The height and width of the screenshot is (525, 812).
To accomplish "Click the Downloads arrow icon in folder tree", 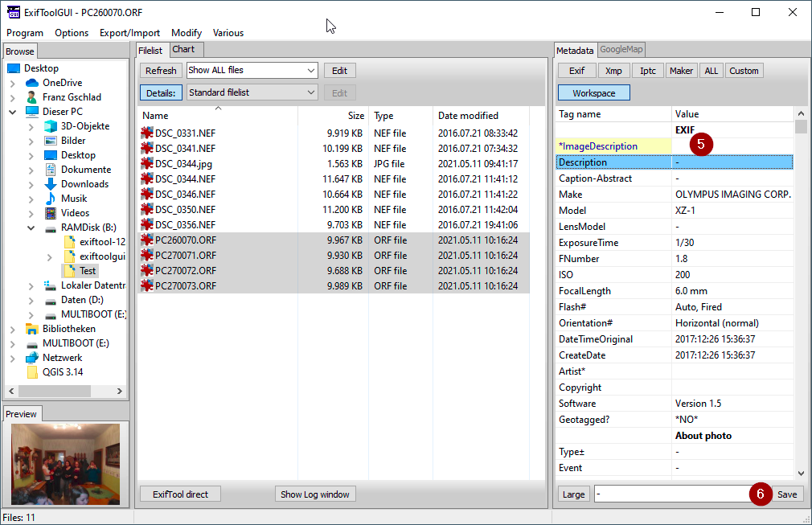I will [51, 184].
